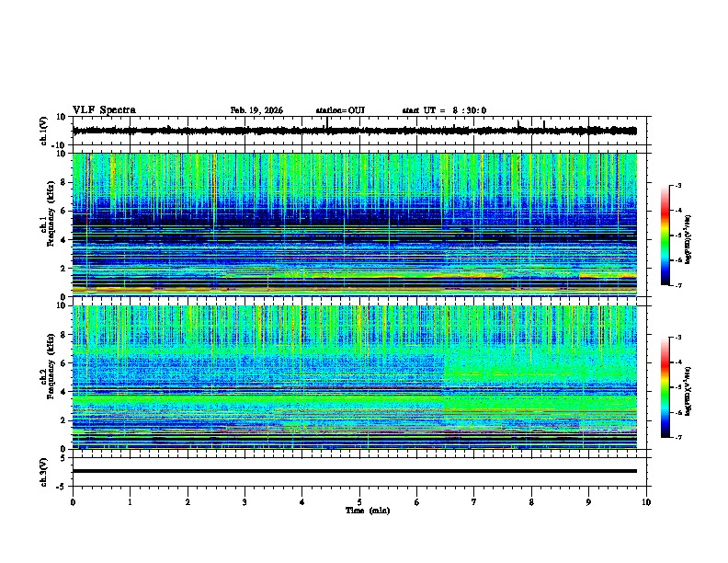Click the time-axis tick label "1"
Viewport: 728px width, 563px height.
pyautogui.click(x=130, y=502)
